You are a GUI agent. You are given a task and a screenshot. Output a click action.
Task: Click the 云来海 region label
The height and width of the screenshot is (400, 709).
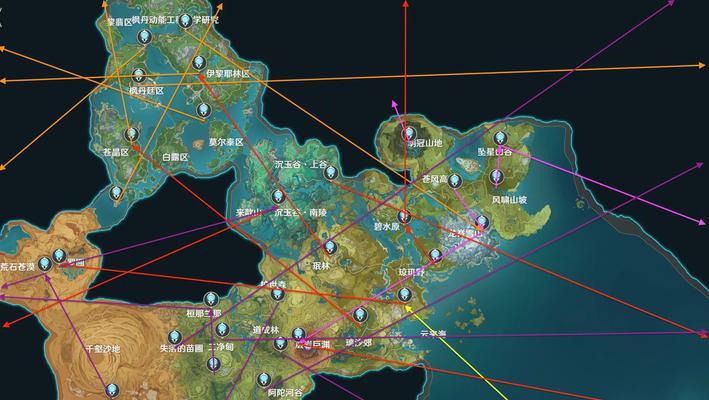(x=433, y=334)
